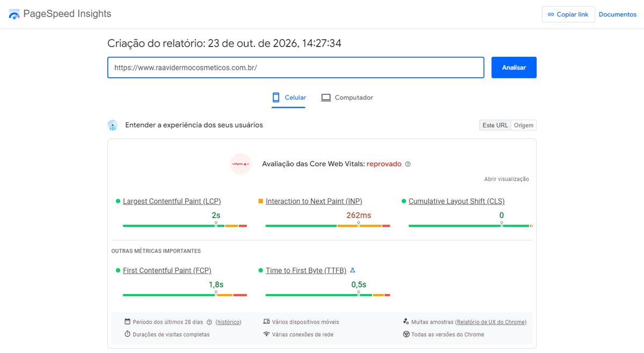This screenshot has width=644, height=353.
Task: Click the Core Web Vitals failed pulse icon
Action: click(240, 164)
